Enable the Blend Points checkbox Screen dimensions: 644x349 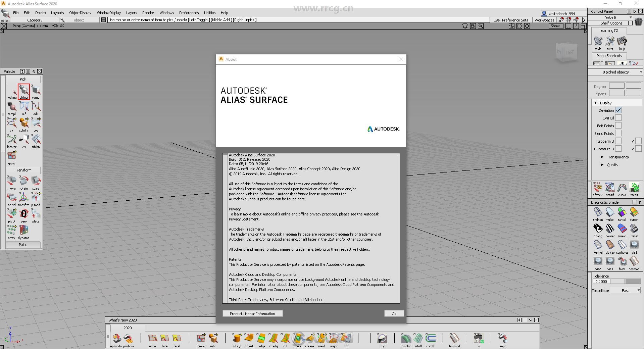[x=618, y=133]
